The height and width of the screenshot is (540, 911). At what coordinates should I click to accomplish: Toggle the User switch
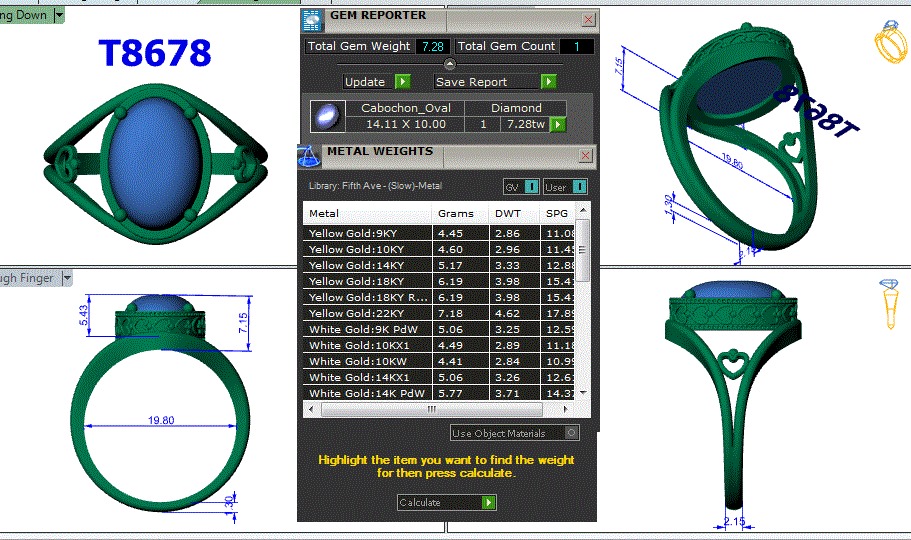pyautogui.click(x=578, y=187)
